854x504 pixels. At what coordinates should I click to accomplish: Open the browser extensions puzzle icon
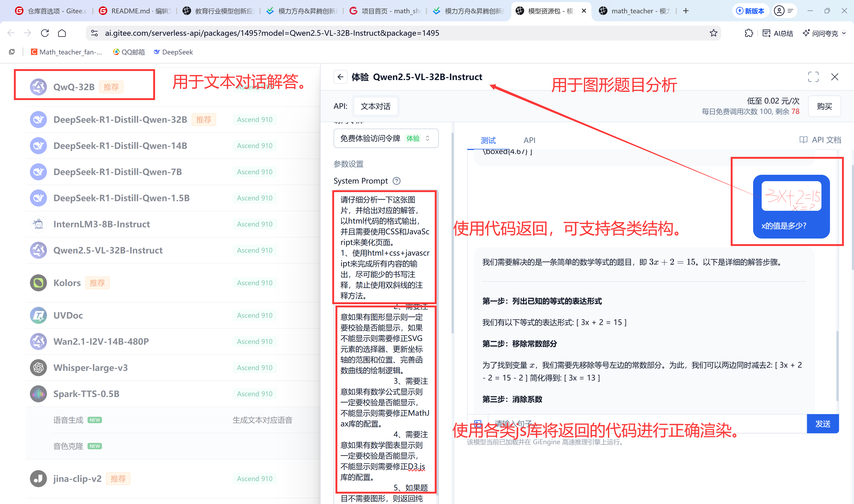tap(749, 33)
